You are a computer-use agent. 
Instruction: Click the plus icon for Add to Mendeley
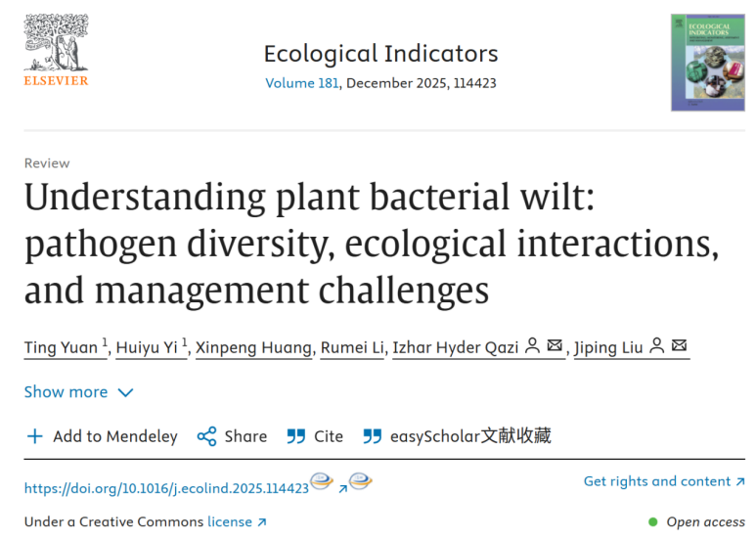(x=34, y=436)
